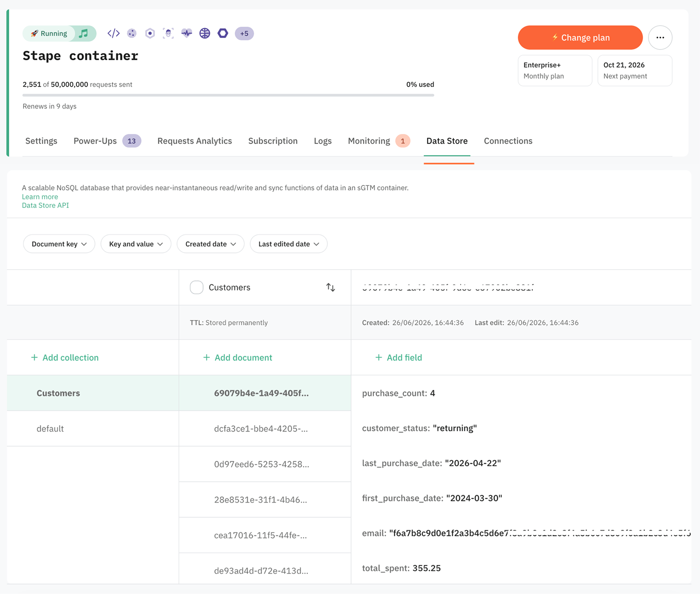Click the Change plan button
This screenshot has width=700, height=594.
580,37
